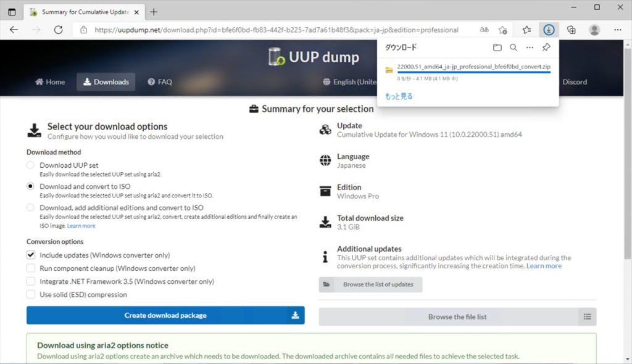632x364 pixels.
Task: Click the もっと見る link in downloads
Action: click(x=399, y=96)
